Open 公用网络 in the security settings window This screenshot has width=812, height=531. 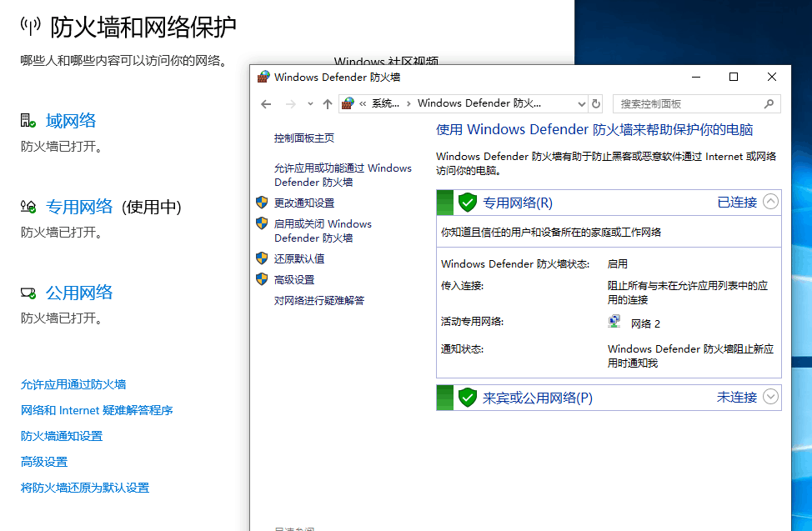point(79,293)
